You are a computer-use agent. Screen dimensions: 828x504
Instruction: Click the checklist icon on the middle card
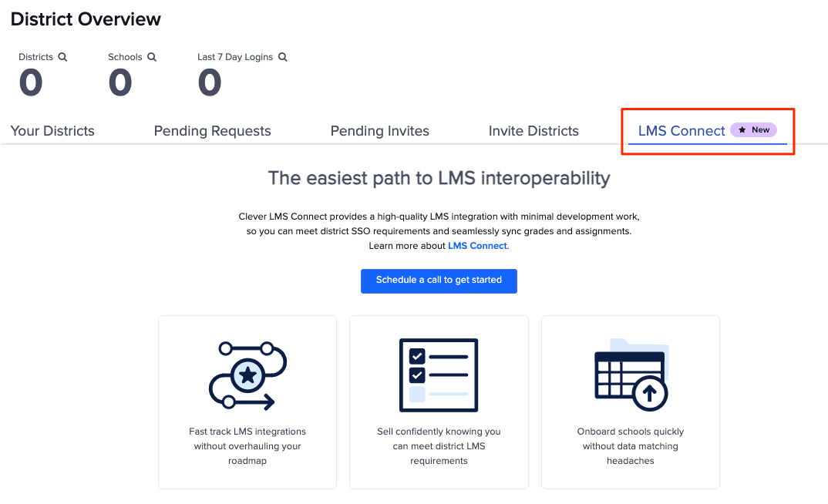439,375
